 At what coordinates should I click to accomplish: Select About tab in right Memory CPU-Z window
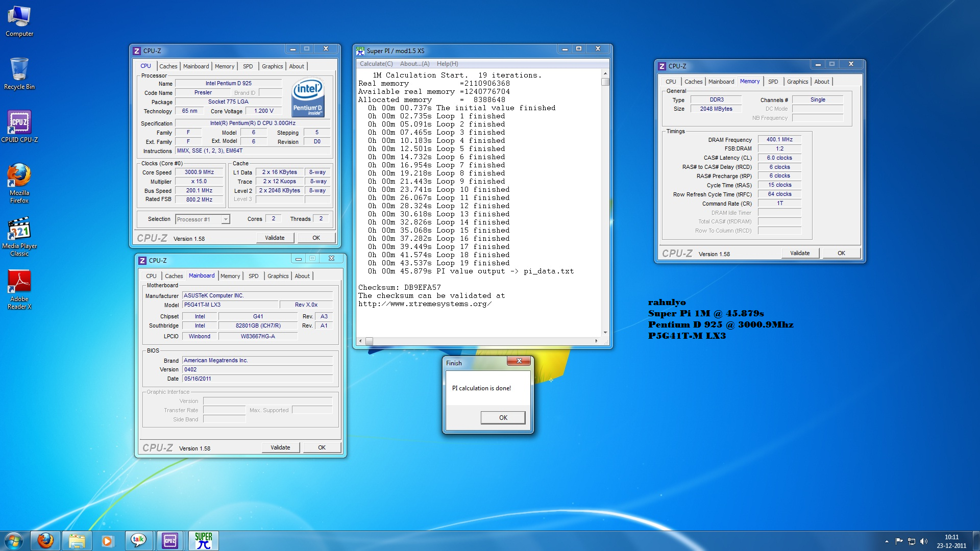click(822, 82)
